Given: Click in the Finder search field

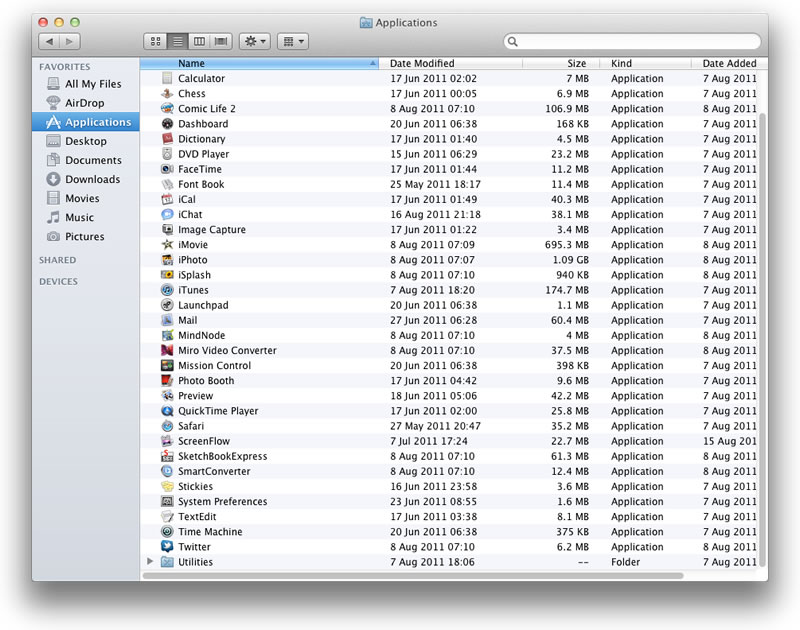Looking at the screenshot, I should (x=630, y=42).
